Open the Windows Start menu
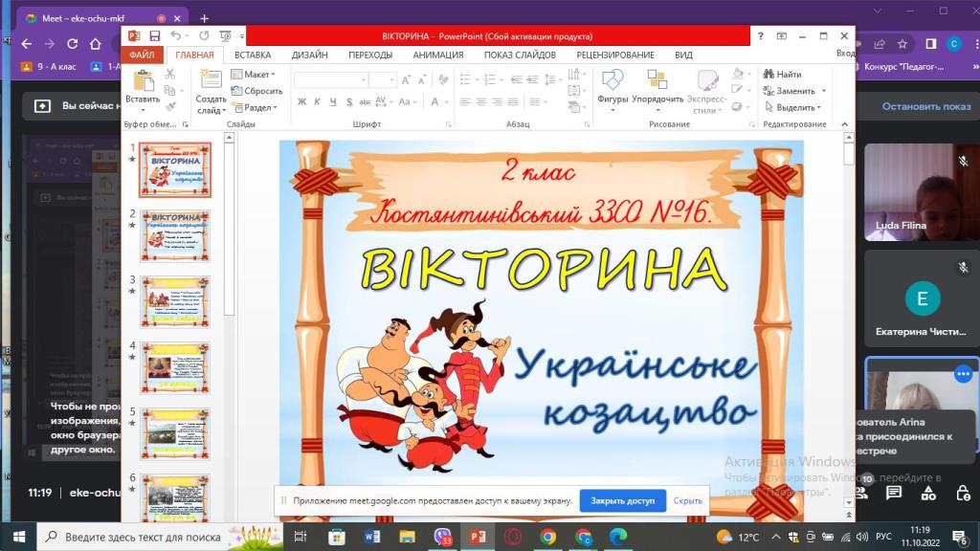The image size is (980, 551). pyautogui.click(x=19, y=537)
